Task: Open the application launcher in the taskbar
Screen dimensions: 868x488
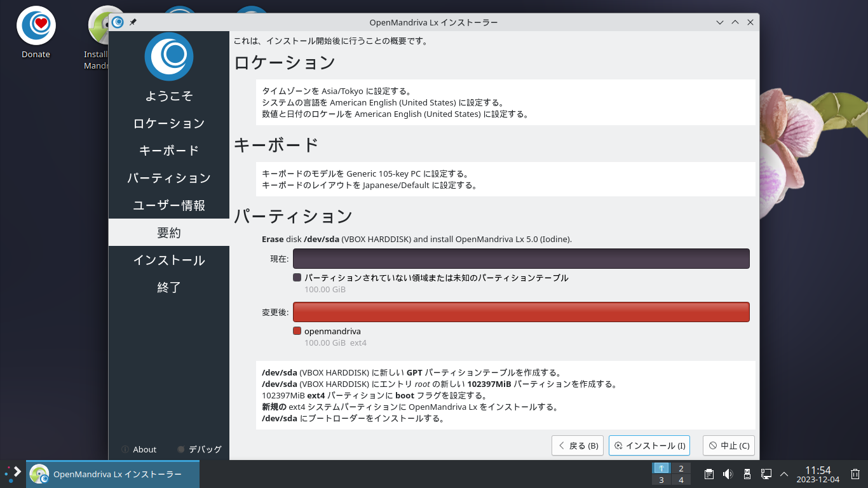Action: pos(13,474)
